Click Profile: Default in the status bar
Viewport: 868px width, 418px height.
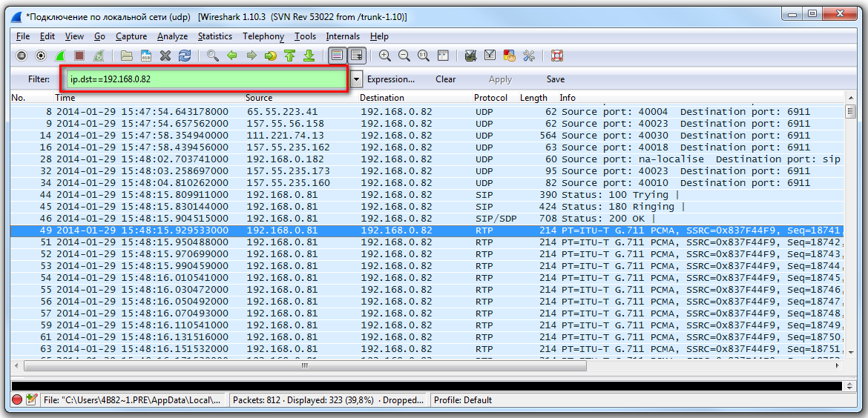pyautogui.click(x=463, y=400)
